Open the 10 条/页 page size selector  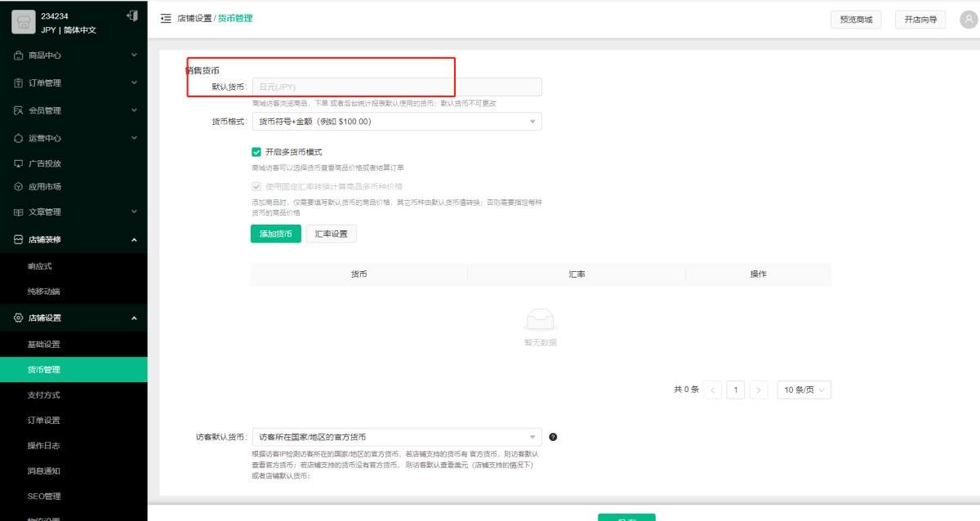(x=804, y=390)
